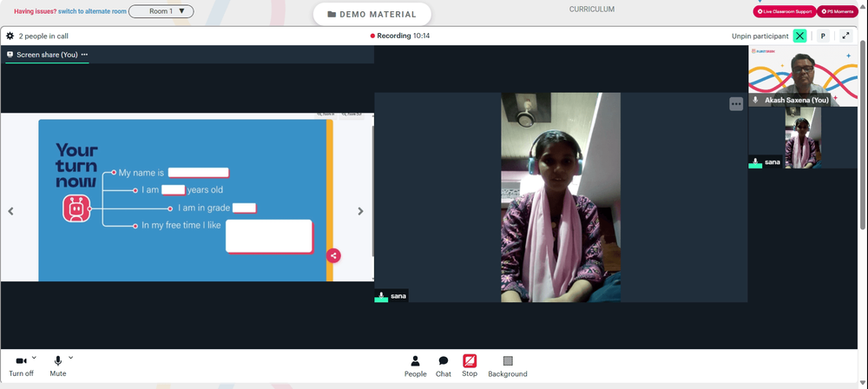Open the Room 1 dropdown

click(x=161, y=11)
